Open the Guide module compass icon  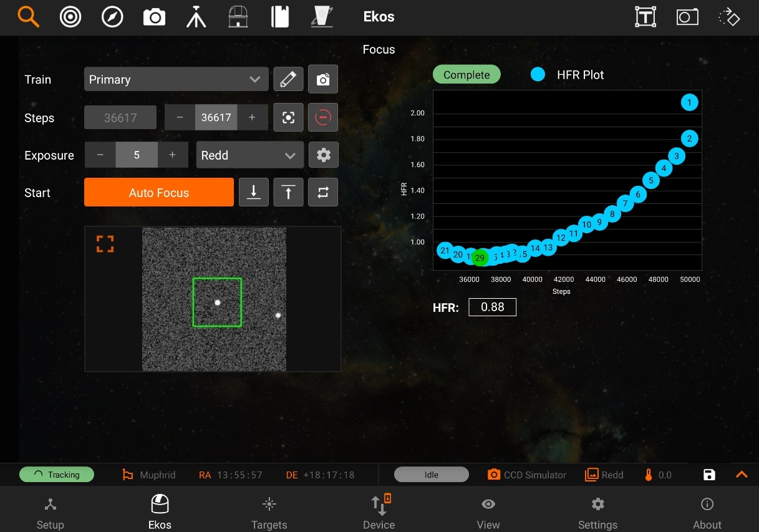pyautogui.click(x=112, y=17)
